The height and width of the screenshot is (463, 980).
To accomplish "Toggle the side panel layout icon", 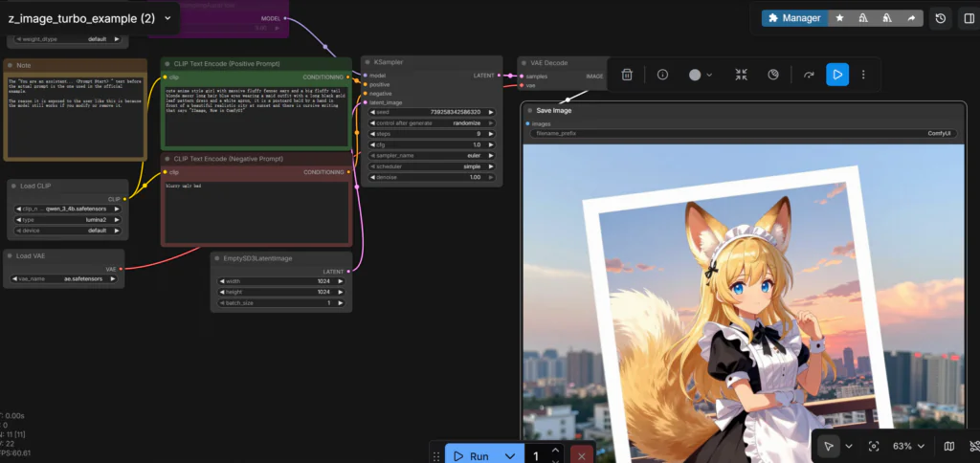I will tap(969, 18).
